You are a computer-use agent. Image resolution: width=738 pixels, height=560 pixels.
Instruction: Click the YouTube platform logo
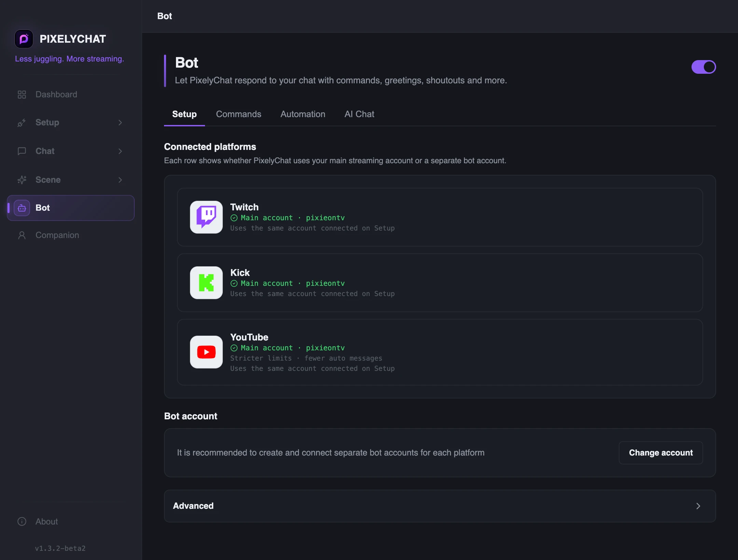(x=206, y=352)
